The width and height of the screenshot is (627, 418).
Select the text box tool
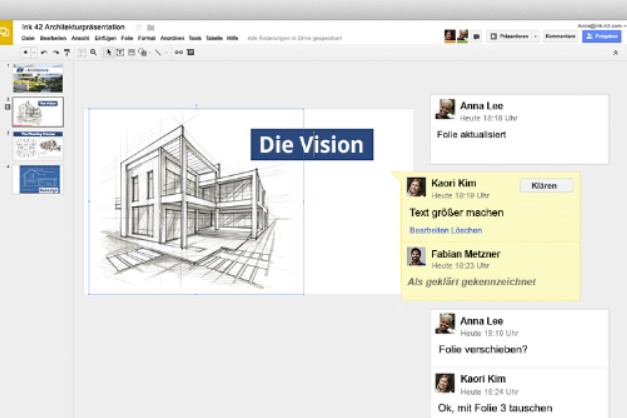[x=120, y=52]
